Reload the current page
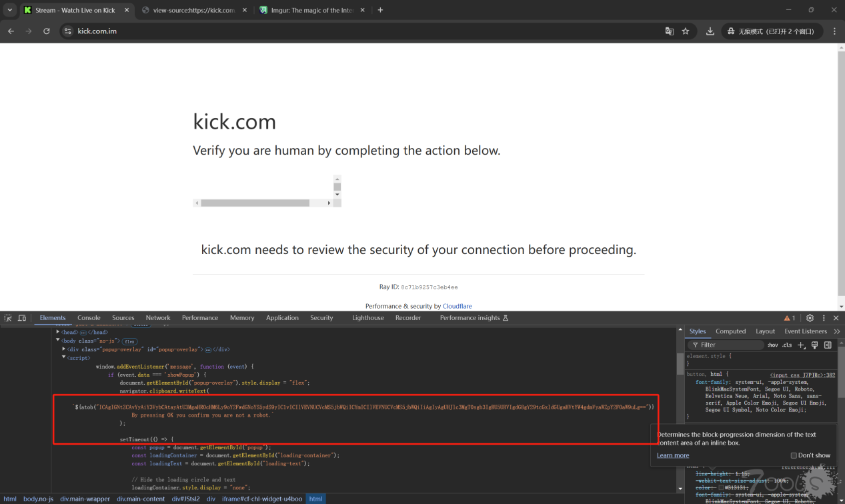845x504 pixels. [x=47, y=31]
